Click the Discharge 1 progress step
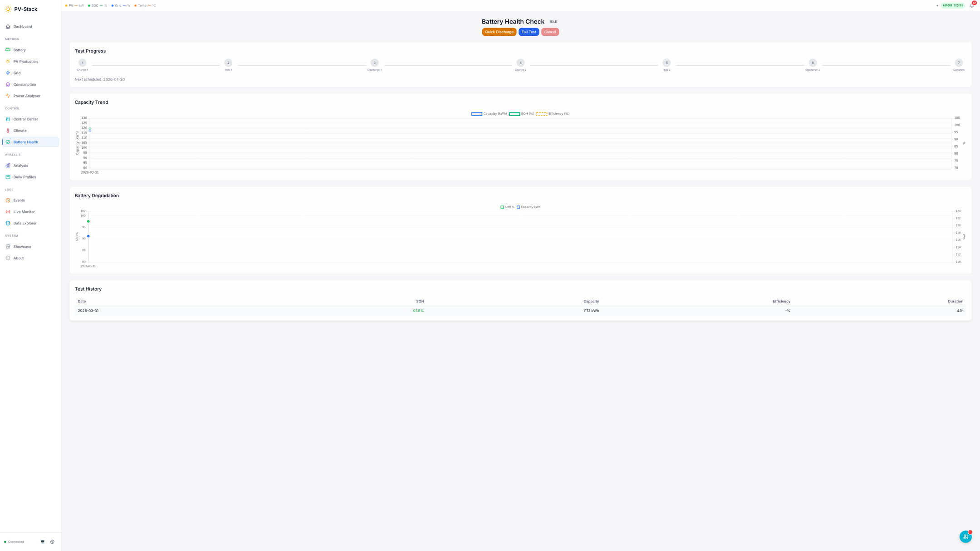 click(x=374, y=63)
